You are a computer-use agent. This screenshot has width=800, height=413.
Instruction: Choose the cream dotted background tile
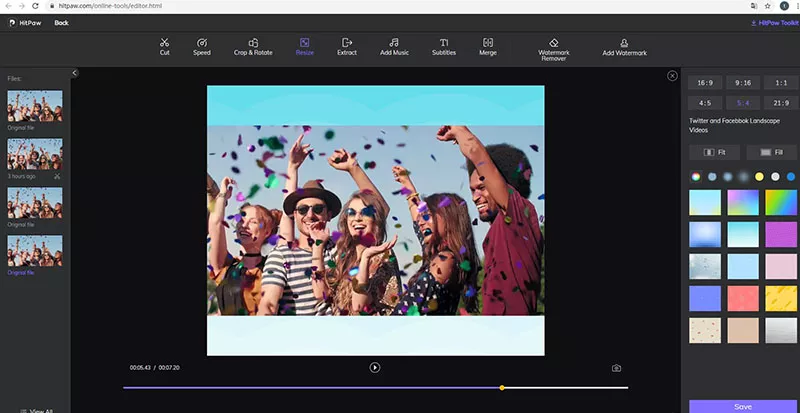(x=705, y=330)
